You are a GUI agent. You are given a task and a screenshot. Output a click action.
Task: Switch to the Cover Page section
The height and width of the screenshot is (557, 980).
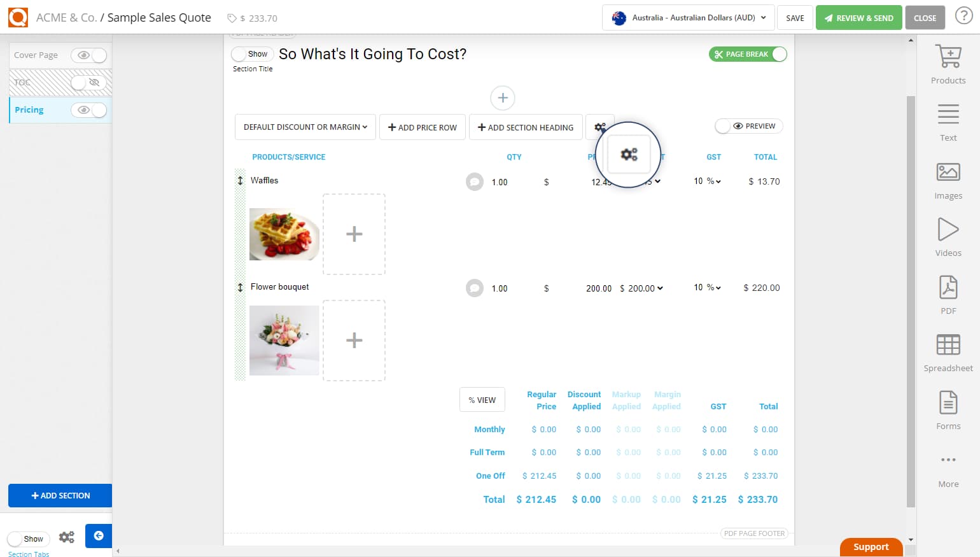point(36,55)
